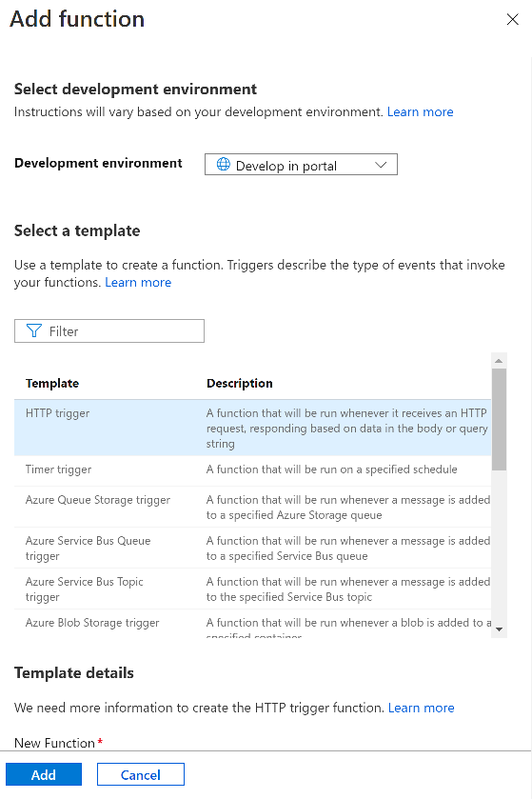The image size is (532, 799).
Task: Click the template list scroll up arrow
Action: 499,361
